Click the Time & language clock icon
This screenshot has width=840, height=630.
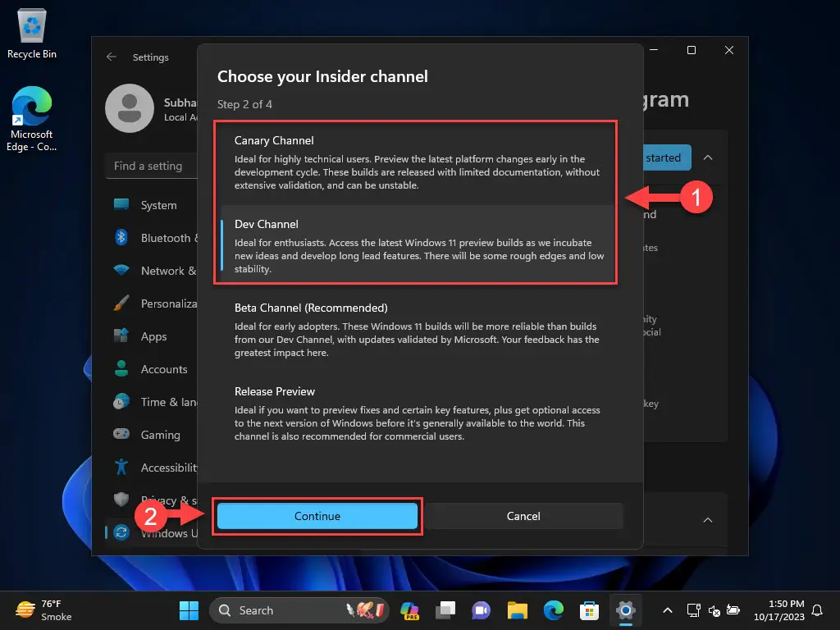pyautogui.click(x=121, y=401)
